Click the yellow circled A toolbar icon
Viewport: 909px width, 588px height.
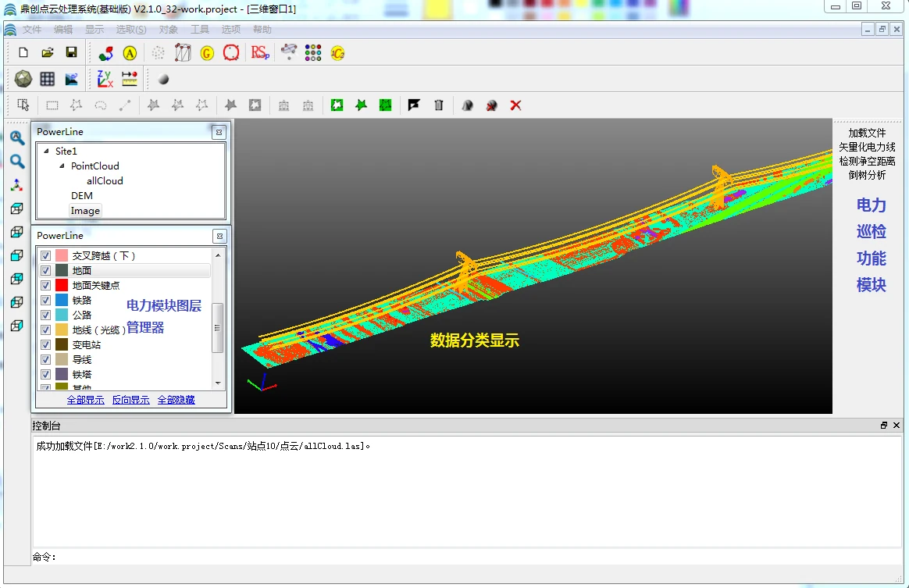(x=130, y=53)
